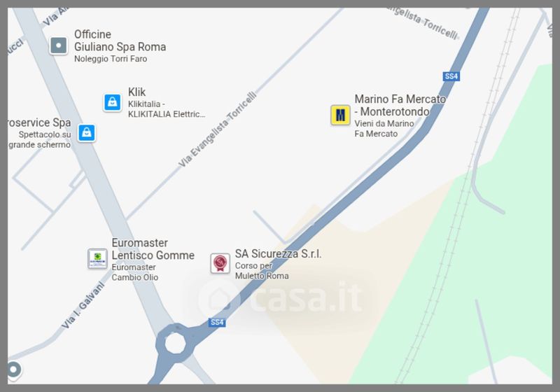Open the Marino Fa Mercato yellow M icon
Viewport: 560px width, 392px height.
coord(340,115)
